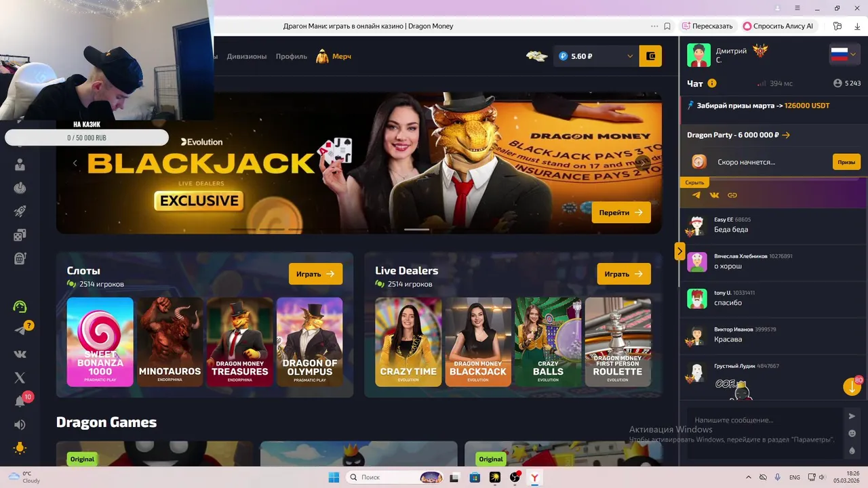Open Crazy Balls live game thumbnail
868x488 pixels.
[x=548, y=342]
